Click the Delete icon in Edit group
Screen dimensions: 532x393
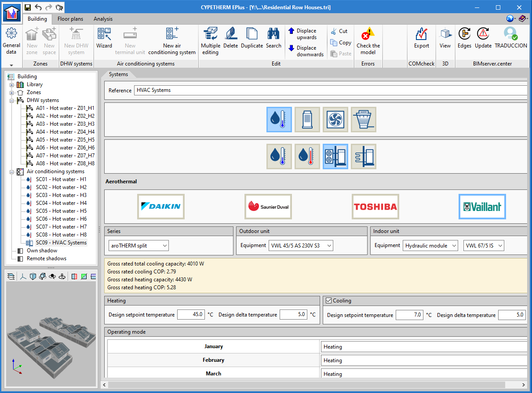pos(230,38)
